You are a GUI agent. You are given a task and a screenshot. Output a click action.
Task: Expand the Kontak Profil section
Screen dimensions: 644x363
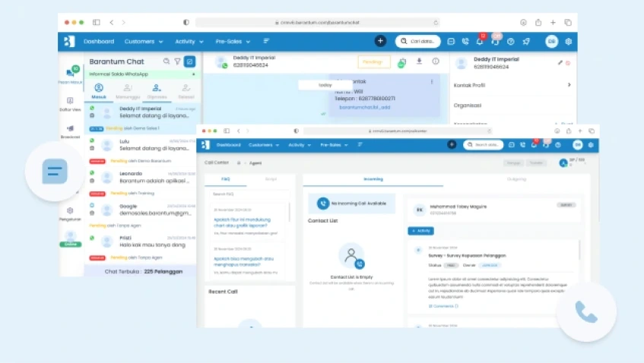[512, 85]
